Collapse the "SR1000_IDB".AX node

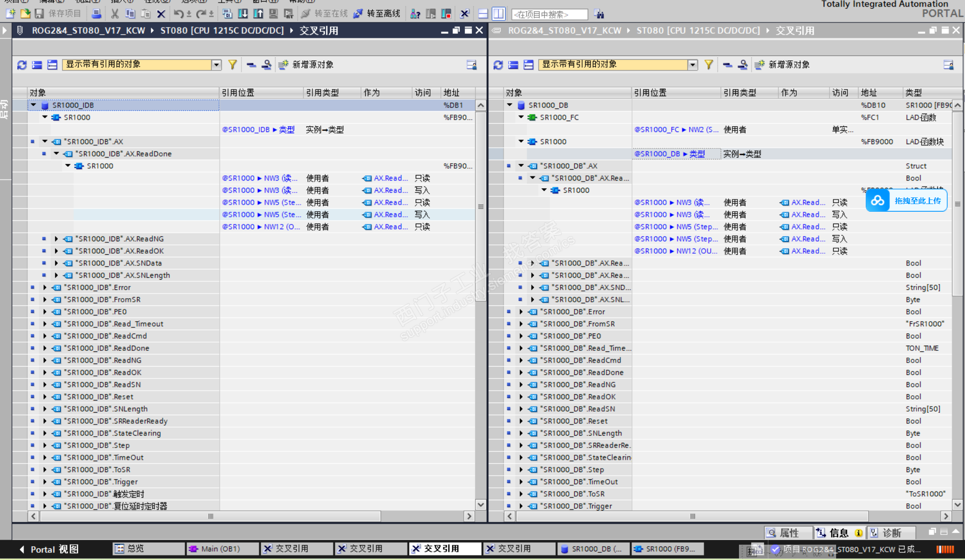pos(45,141)
